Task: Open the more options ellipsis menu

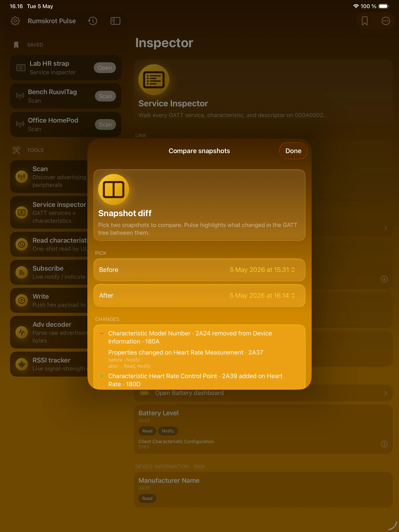Action: pos(385,21)
